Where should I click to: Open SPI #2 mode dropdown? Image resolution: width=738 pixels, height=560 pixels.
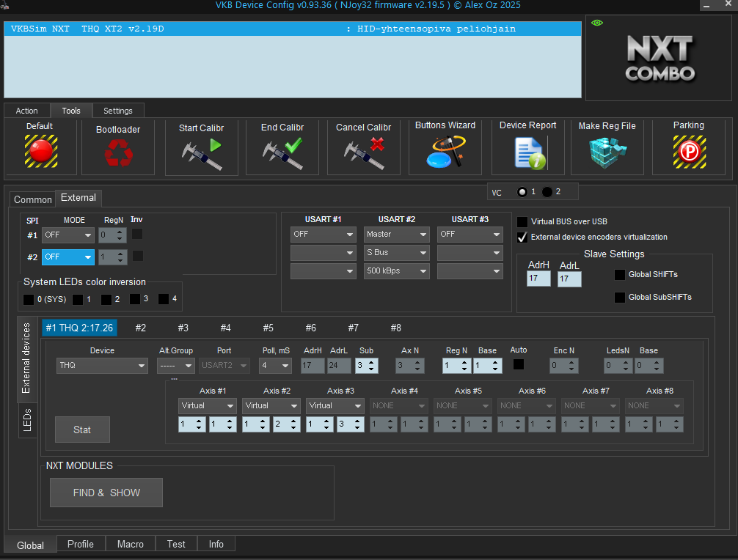point(67,257)
